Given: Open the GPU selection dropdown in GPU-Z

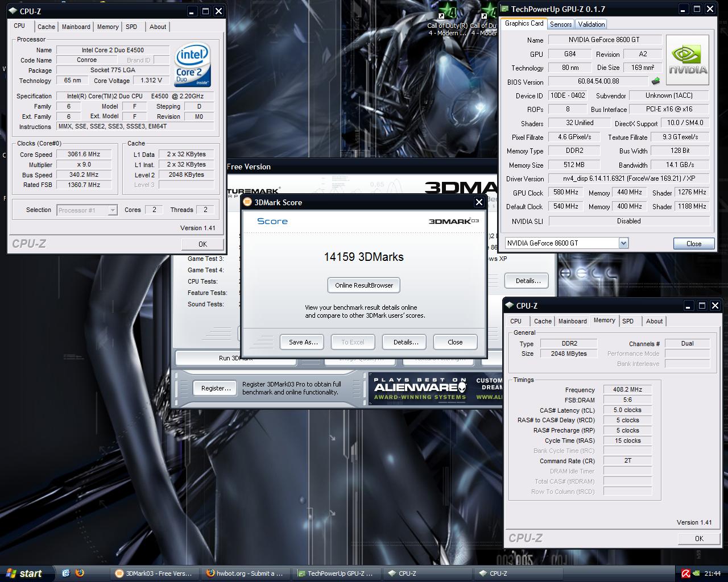Looking at the screenshot, I should coord(623,243).
